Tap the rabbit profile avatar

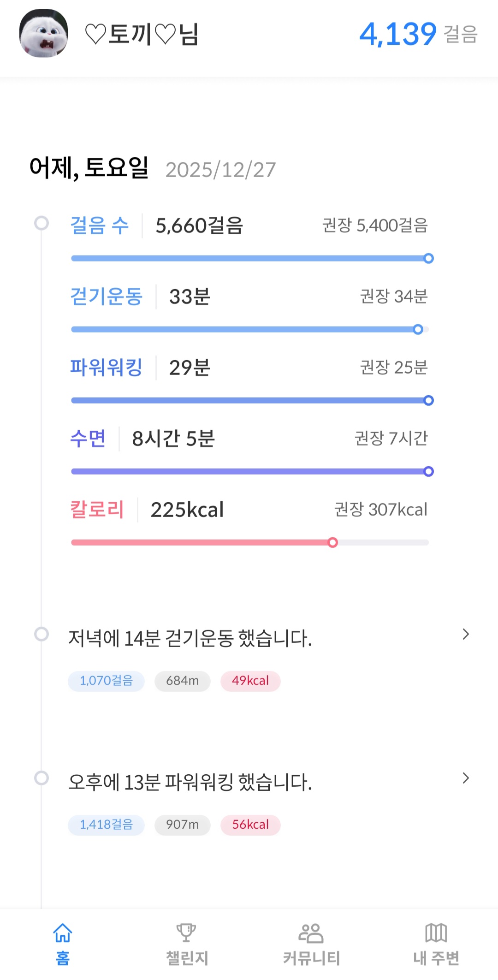tap(43, 34)
